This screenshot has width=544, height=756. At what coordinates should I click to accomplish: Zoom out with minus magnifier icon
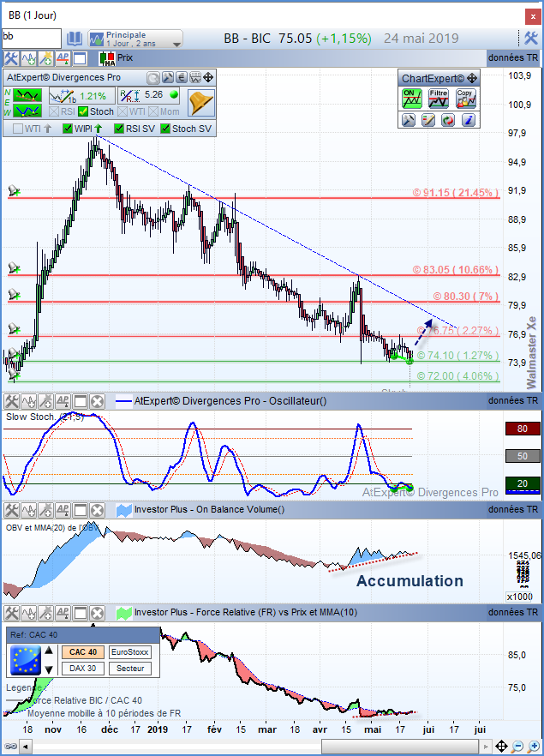pyautogui.click(x=517, y=747)
